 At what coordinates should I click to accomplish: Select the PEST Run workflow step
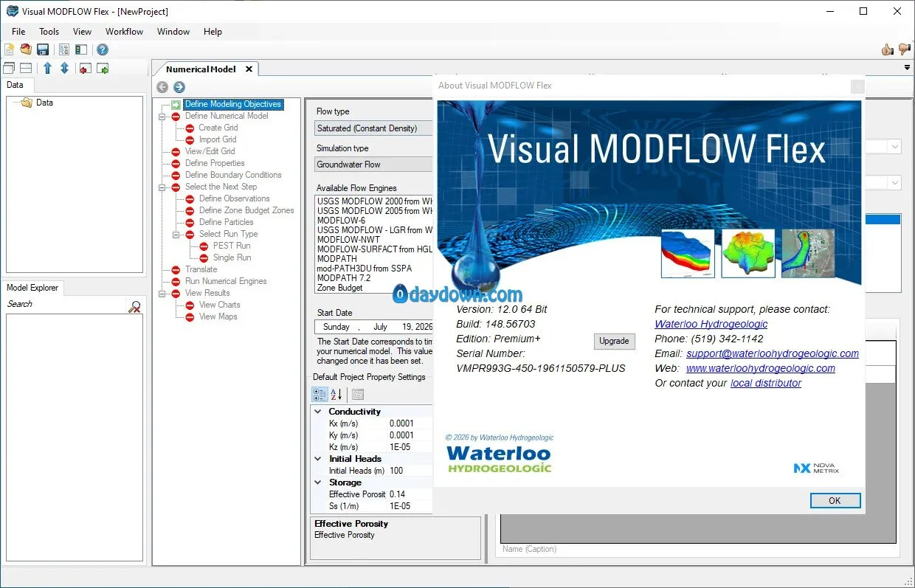pos(232,246)
